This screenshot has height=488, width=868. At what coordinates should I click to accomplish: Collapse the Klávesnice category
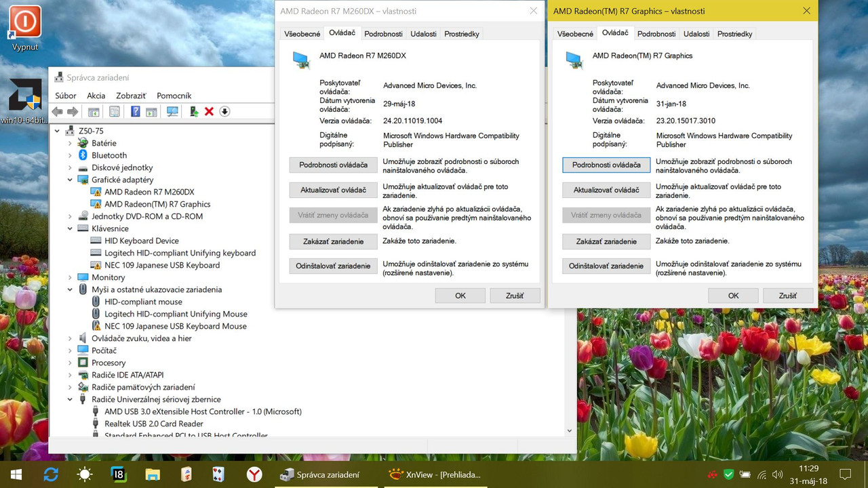click(70, 228)
